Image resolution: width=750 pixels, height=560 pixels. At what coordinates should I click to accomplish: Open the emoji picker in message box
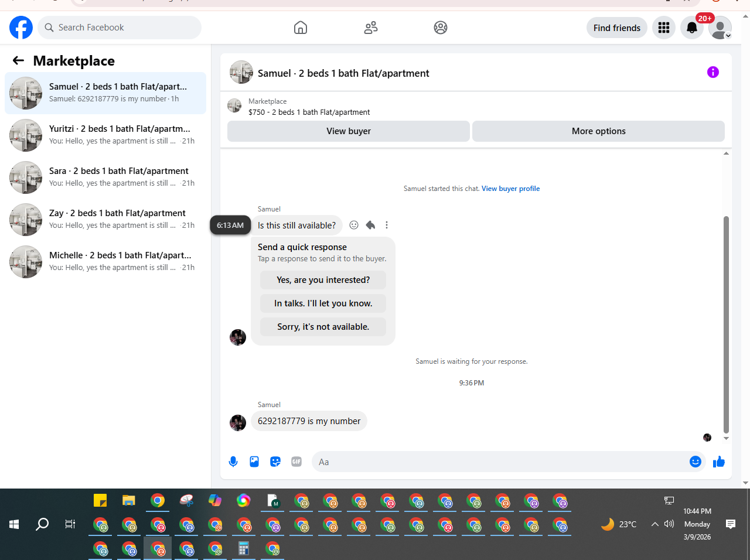click(x=696, y=462)
